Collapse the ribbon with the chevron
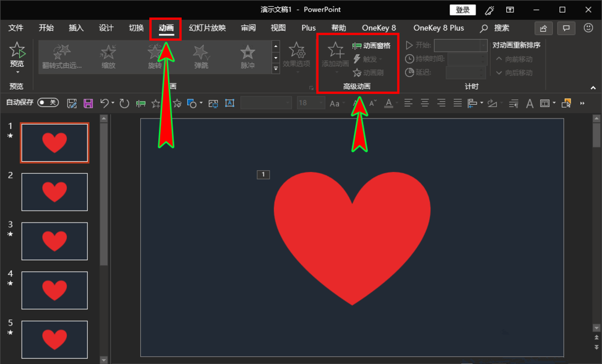602x364 pixels. tap(593, 88)
